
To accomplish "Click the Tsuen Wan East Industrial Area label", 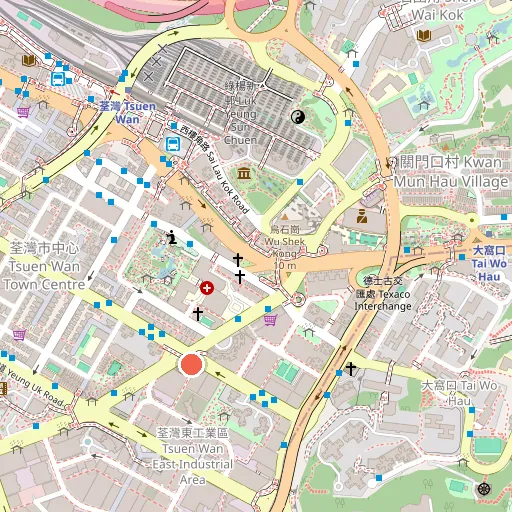I will [193, 456].
